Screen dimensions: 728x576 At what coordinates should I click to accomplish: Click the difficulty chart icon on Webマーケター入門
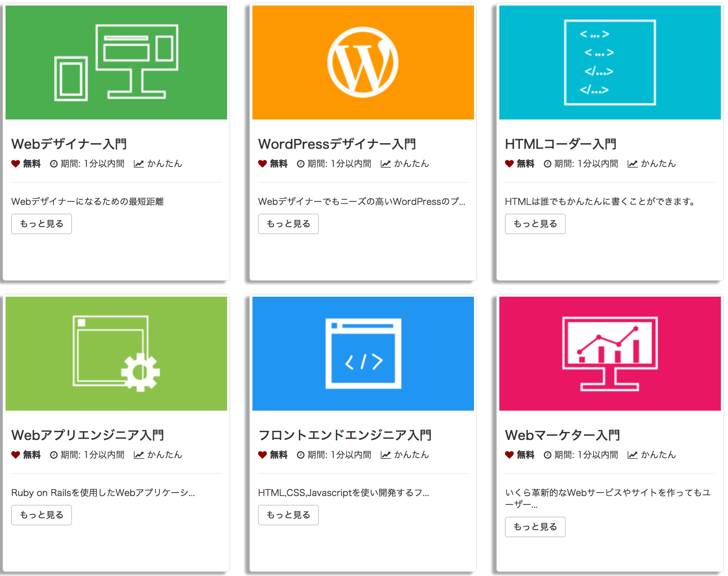tap(633, 455)
